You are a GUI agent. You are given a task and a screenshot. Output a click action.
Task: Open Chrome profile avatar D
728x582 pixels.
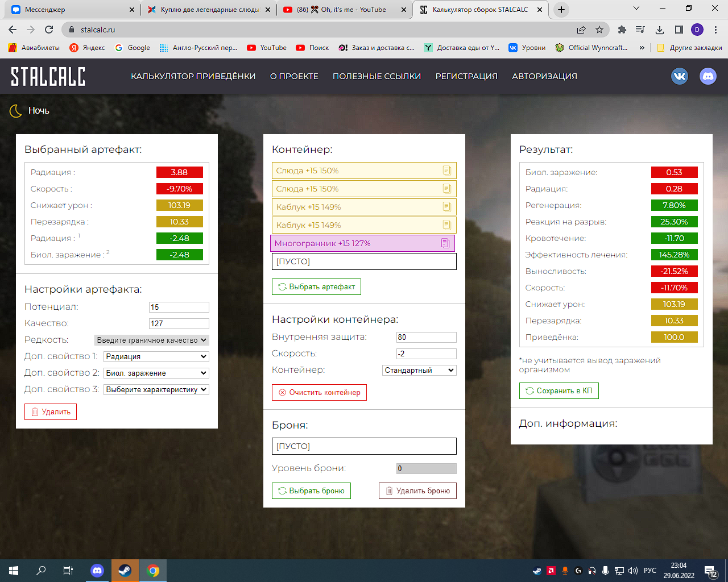pos(697,30)
